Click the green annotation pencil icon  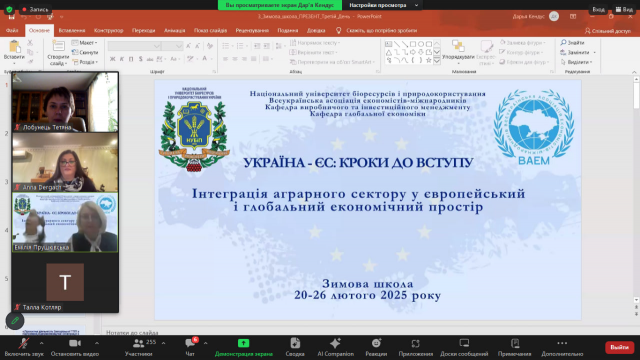[15, 320]
